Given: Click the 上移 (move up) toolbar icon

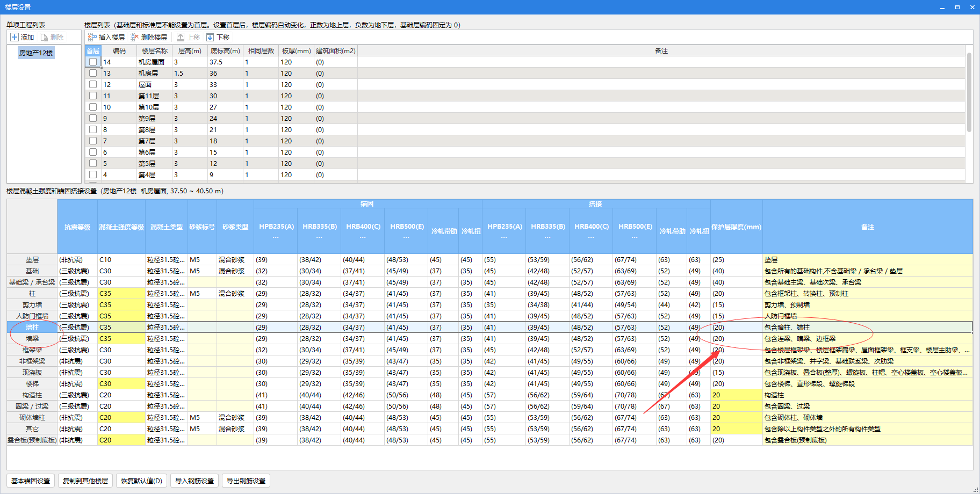Looking at the screenshot, I should click(188, 37).
